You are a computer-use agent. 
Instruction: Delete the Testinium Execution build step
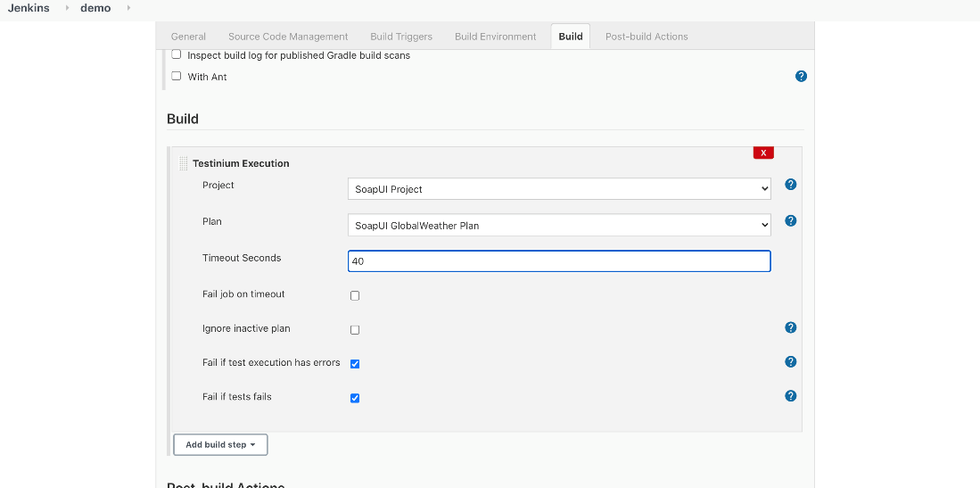tap(763, 153)
